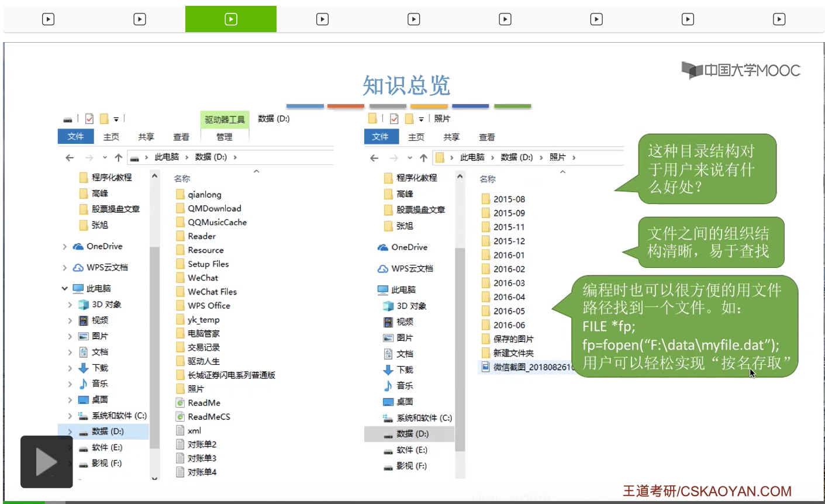Viewport: 825px width, 504px height.
Task: Expand the 文档 node chevron in 数据 (D:) window
Action: coord(70,352)
